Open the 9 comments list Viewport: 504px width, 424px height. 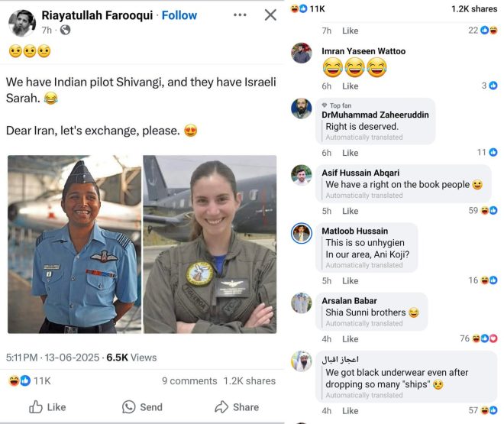point(189,381)
